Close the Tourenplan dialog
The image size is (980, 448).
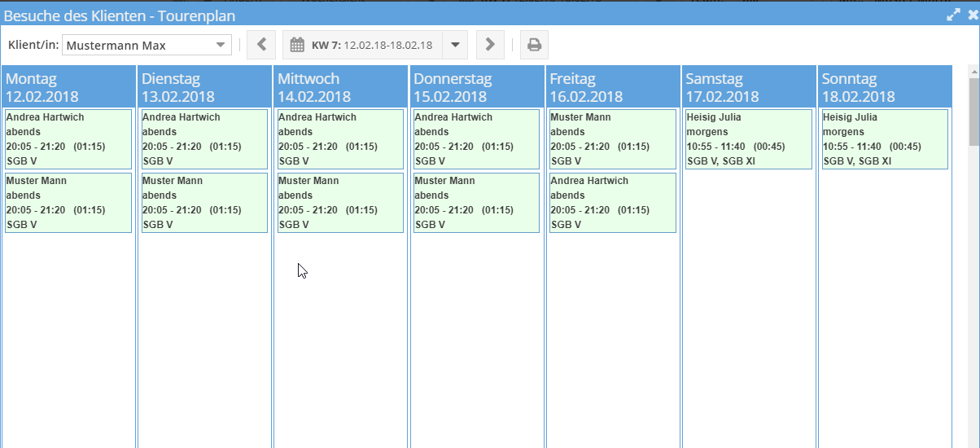[x=972, y=15]
